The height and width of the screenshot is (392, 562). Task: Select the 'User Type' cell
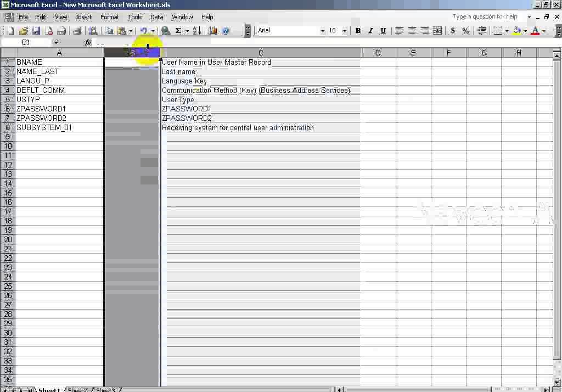[261, 99]
